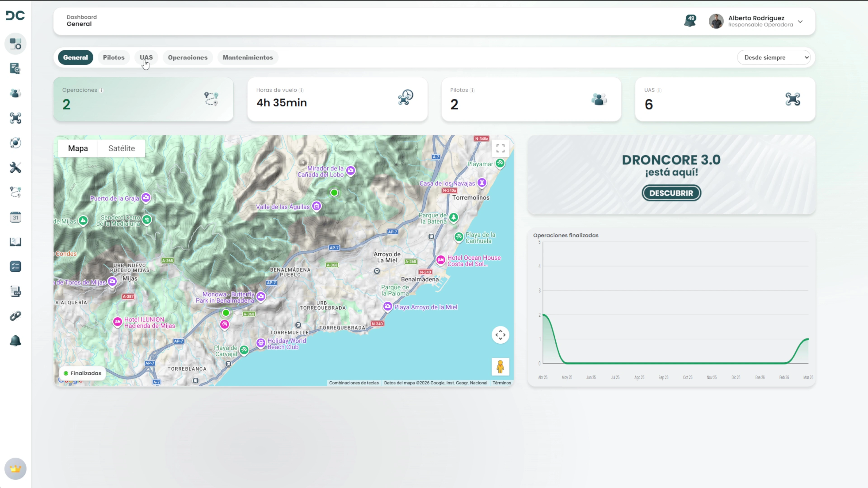Open the map camera controls button
The image size is (868, 488).
pos(500,335)
